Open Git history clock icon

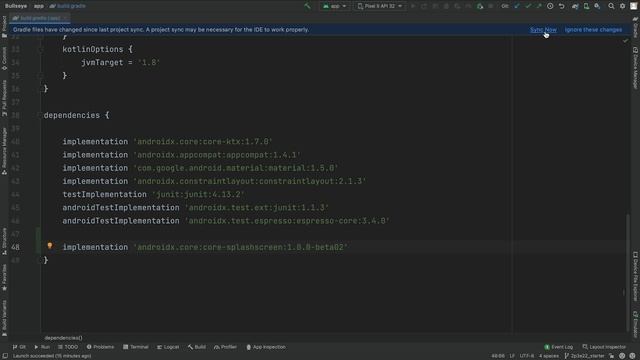tap(550, 6)
